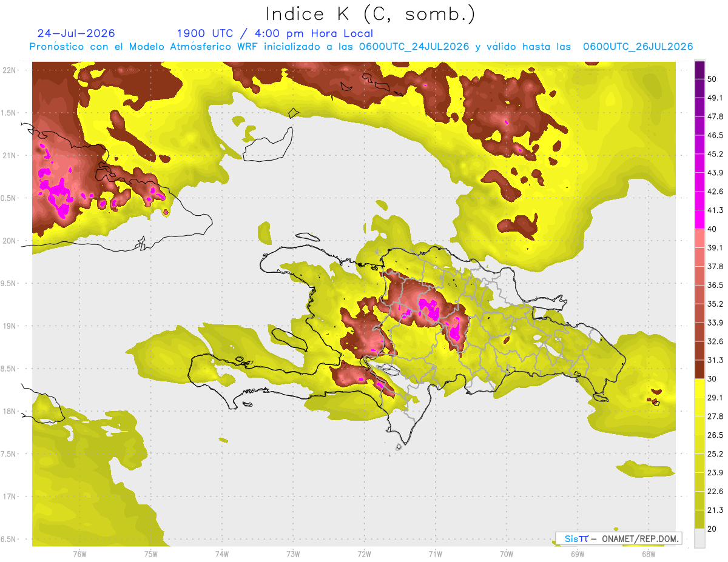Click the '31.3' colorbar value
728x562 pixels.
pyautogui.click(x=715, y=360)
